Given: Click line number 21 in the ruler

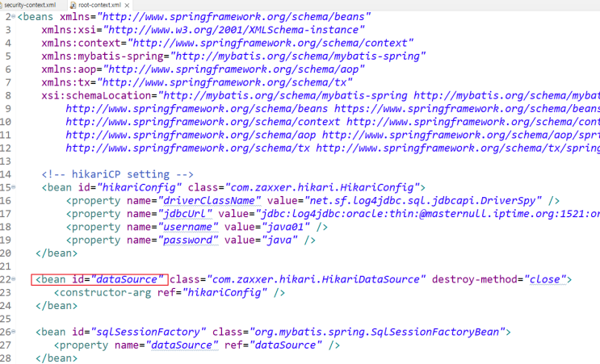Looking at the screenshot, I should 6,266.
